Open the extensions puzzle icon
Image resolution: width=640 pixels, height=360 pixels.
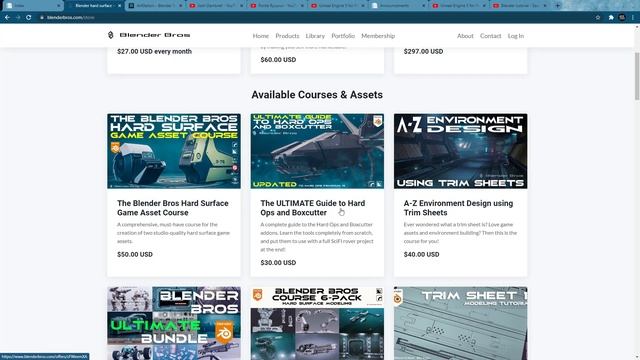(x=611, y=18)
